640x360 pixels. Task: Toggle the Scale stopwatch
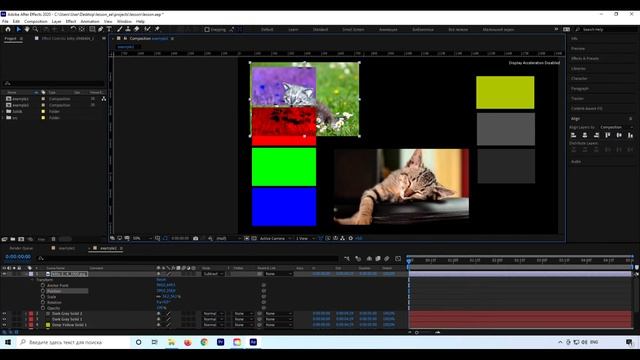coord(43,297)
